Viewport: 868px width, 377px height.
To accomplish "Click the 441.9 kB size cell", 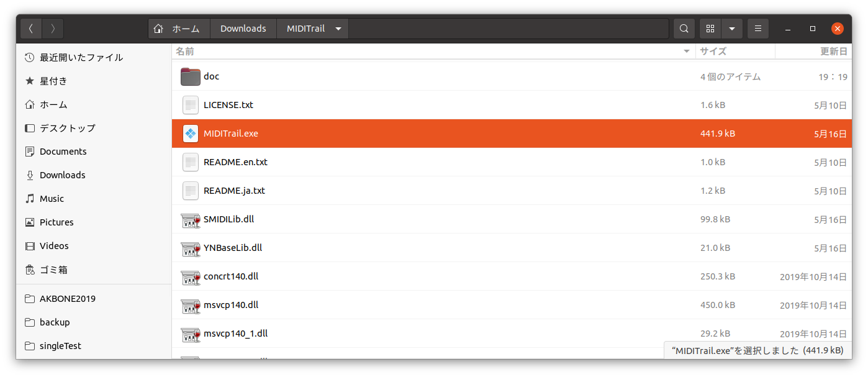I will point(718,134).
